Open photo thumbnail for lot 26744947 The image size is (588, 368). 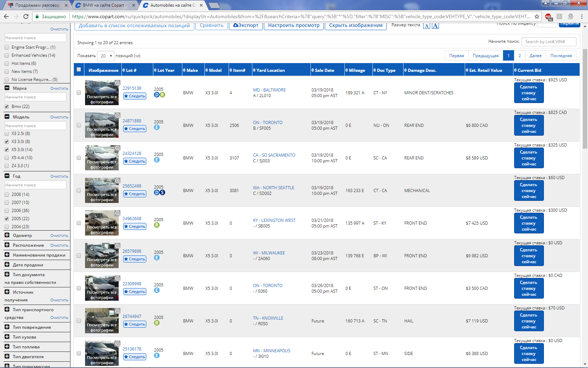click(x=102, y=321)
